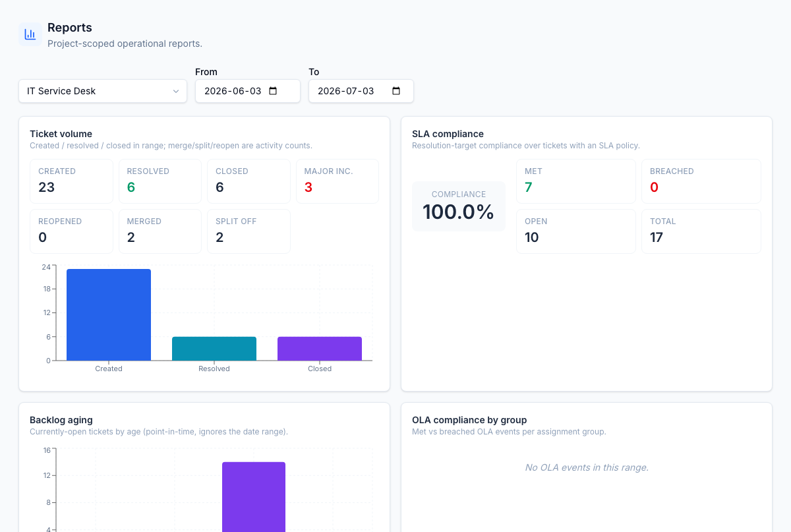Image resolution: width=791 pixels, height=532 pixels.
Task: Click the Reports page title
Action: click(70, 28)
